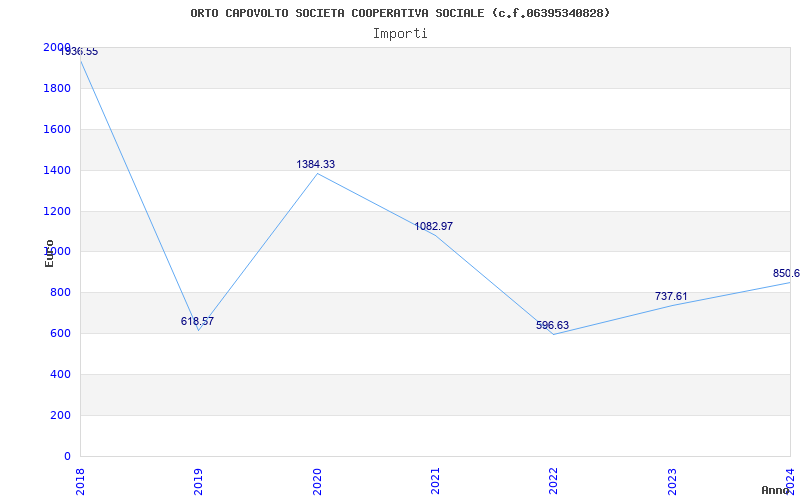Click the 850.6 data label at 2024
Screen dimensions: 800x500
786,273
